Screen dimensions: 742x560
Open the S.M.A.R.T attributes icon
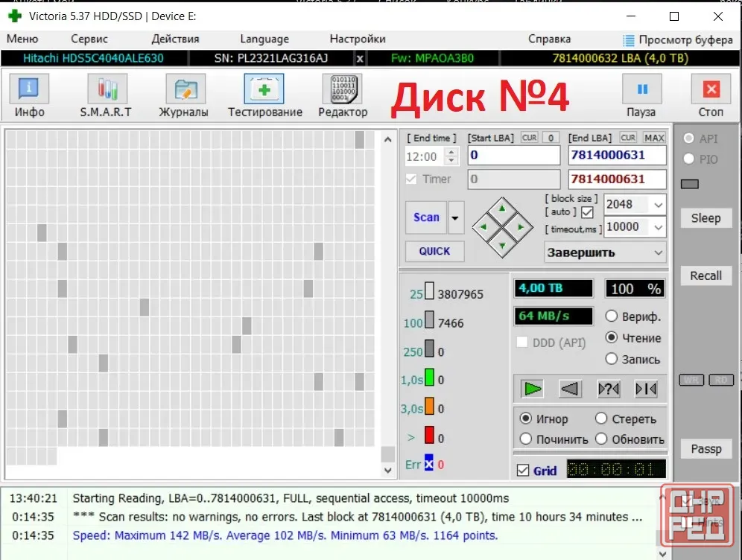tap(107, 89)
